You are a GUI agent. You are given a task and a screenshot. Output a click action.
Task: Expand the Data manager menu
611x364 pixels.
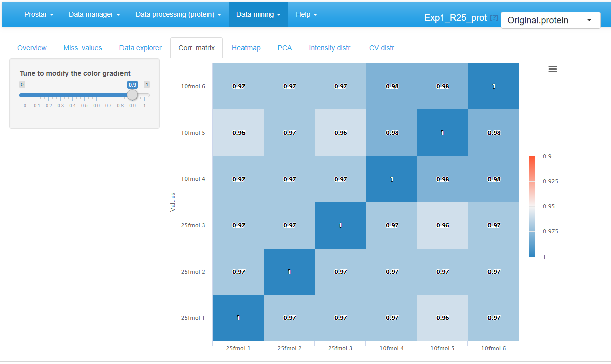[94, 14]
